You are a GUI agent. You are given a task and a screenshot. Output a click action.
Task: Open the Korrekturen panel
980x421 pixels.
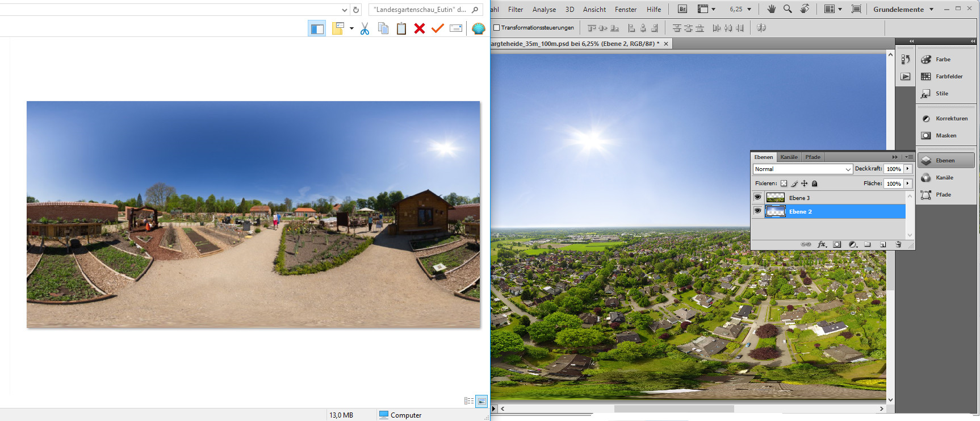pyautogui.click(x=946, y=119)
